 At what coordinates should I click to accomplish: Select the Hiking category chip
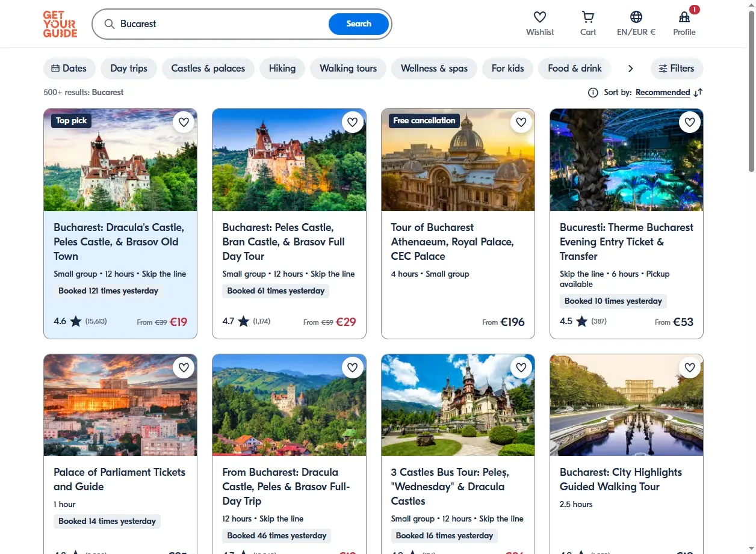coord(282,69)
